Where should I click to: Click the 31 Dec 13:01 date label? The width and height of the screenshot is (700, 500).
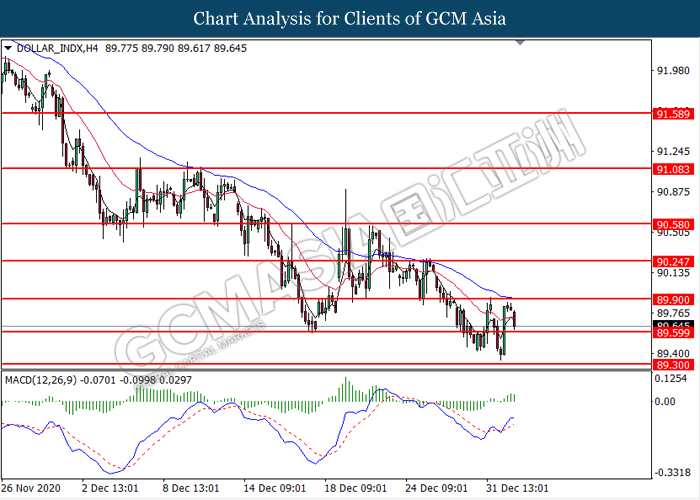517,488
